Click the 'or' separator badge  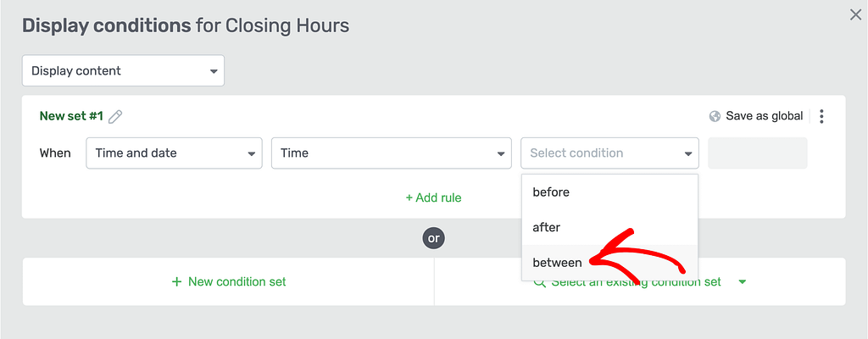(x=433, y=238)
